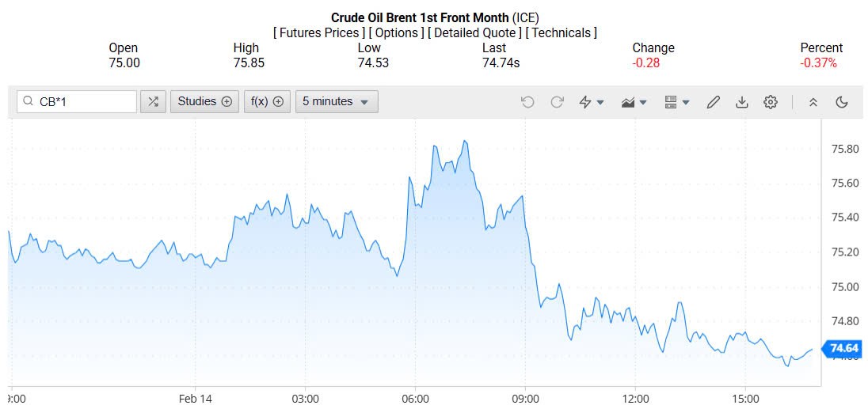868x409 pixels.
Task: Open the Futures Prices link
Action: coord(319,32)
